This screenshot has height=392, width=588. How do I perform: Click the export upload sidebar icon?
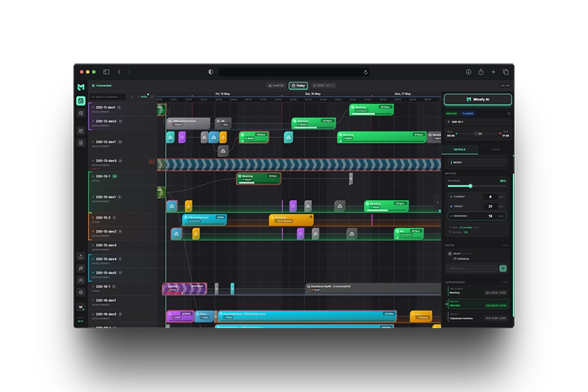(80, 257)
